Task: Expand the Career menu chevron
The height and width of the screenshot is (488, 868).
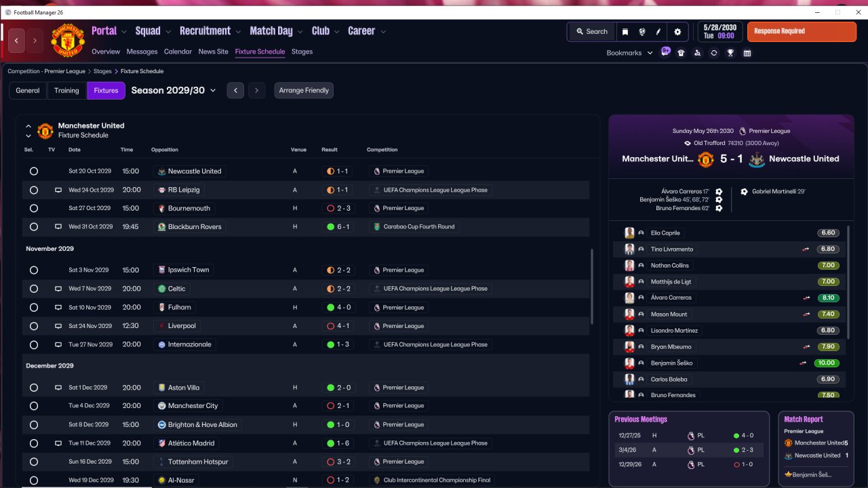Action: click(383, 32)
